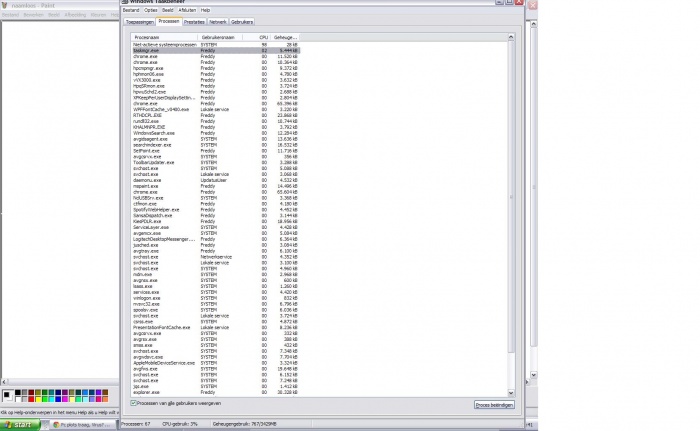Viewport: 700px width, 431px height.
Task: Switch to the Processen tab
Action: tap(169, 21)
